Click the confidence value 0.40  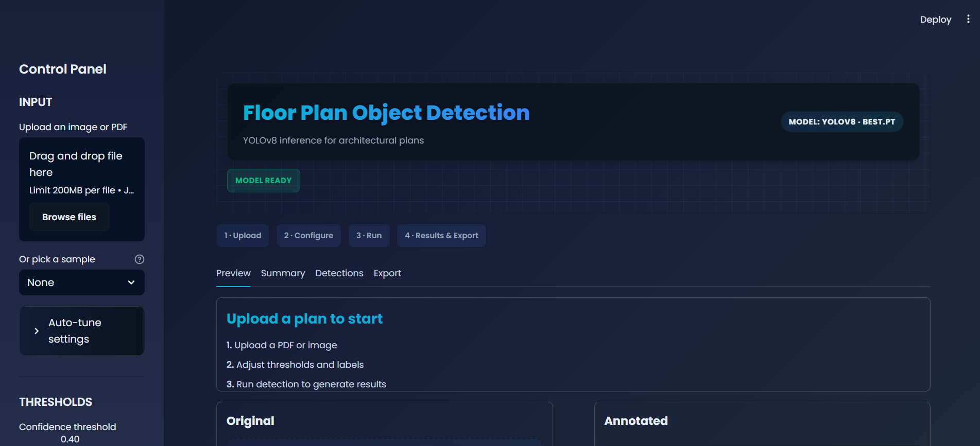[x=70, y=439]
